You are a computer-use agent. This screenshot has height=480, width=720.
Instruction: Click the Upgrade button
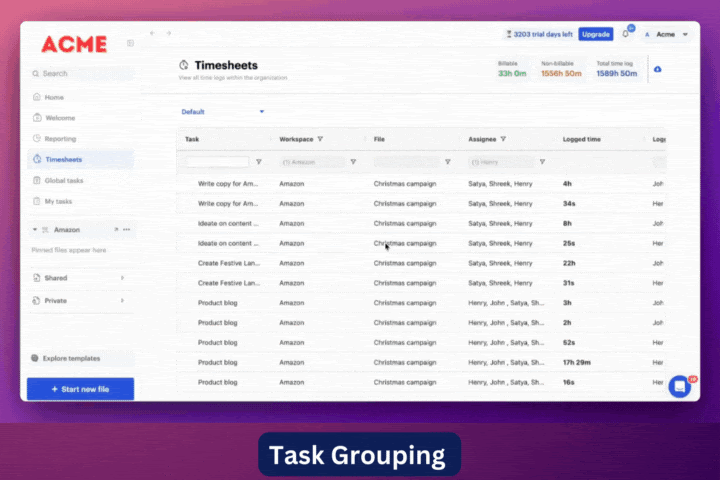tap(595, 34)
